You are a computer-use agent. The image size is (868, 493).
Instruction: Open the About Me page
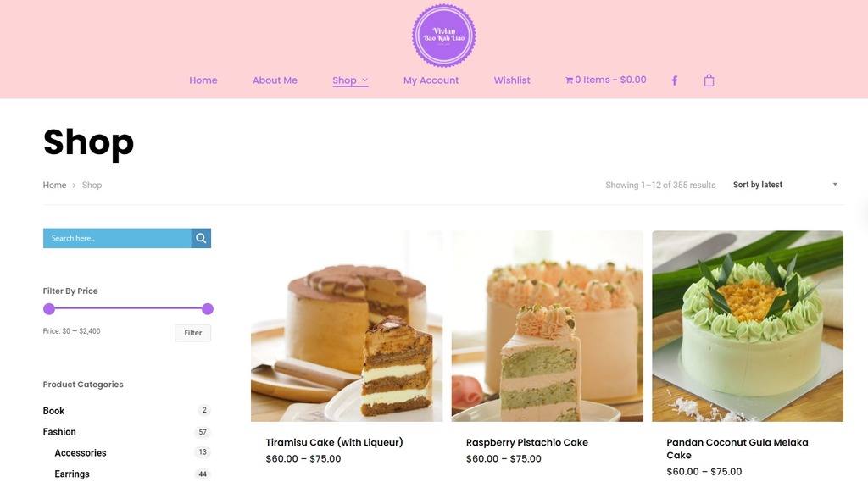pyautogui.click(x=275, y=80)
